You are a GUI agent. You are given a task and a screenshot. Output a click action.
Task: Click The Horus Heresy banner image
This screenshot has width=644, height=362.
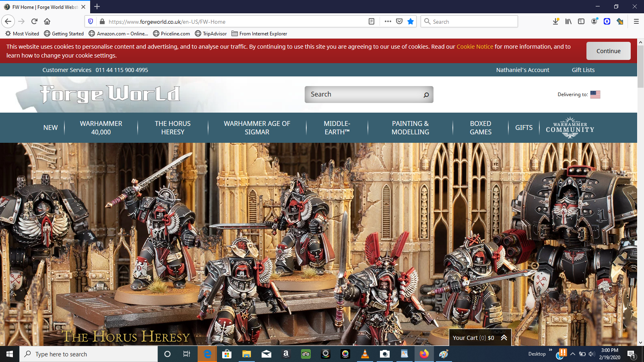(318, 244)
